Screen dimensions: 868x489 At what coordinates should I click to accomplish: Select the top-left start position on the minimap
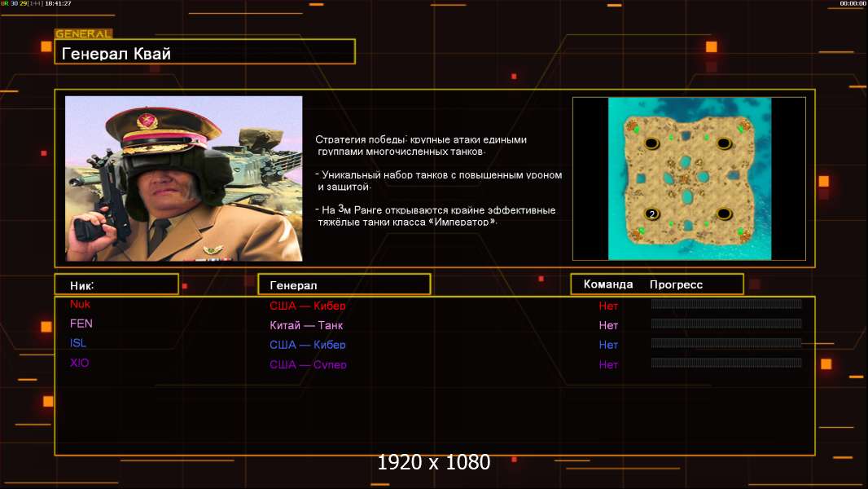pyautogui.click(x=651, y=144)
